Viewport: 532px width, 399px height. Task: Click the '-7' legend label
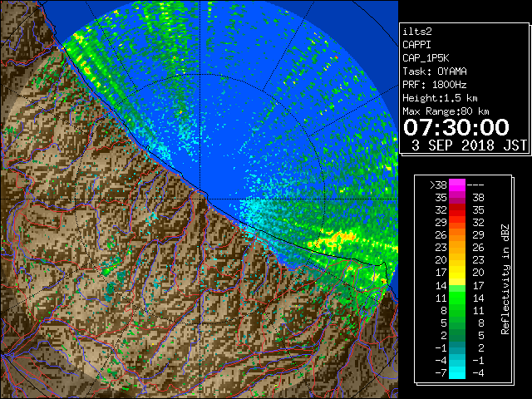click(x=441, y=373)
